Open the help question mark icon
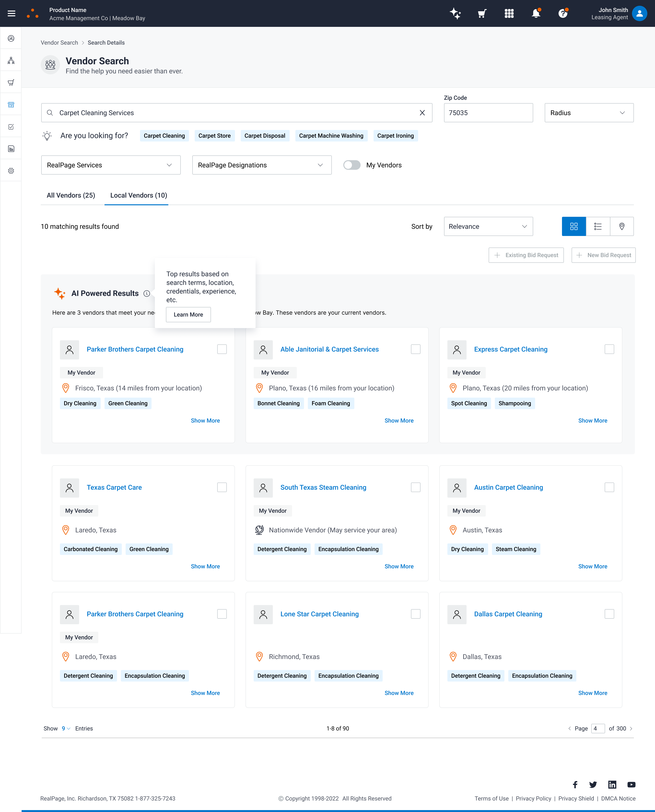 click(x=562, y=14)
